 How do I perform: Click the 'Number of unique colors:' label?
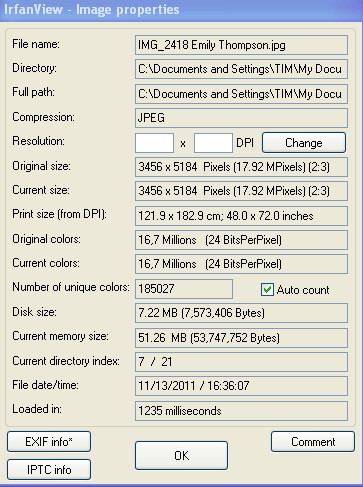(71, 287)
